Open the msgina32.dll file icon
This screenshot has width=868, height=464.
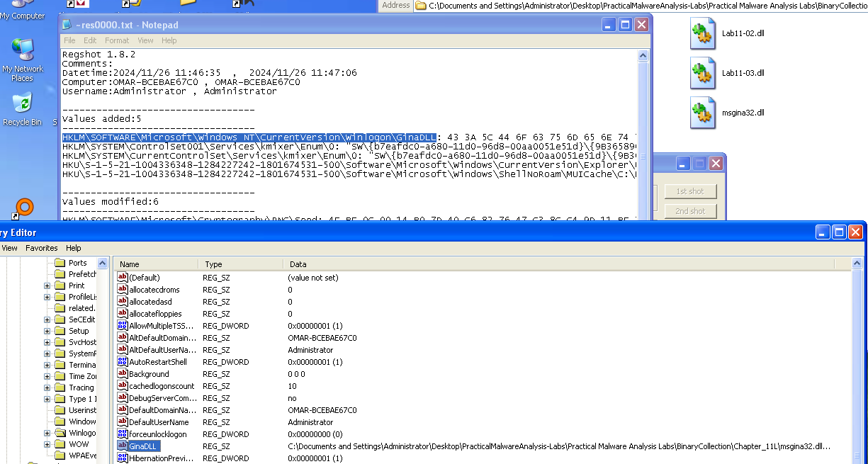[701, 113]
